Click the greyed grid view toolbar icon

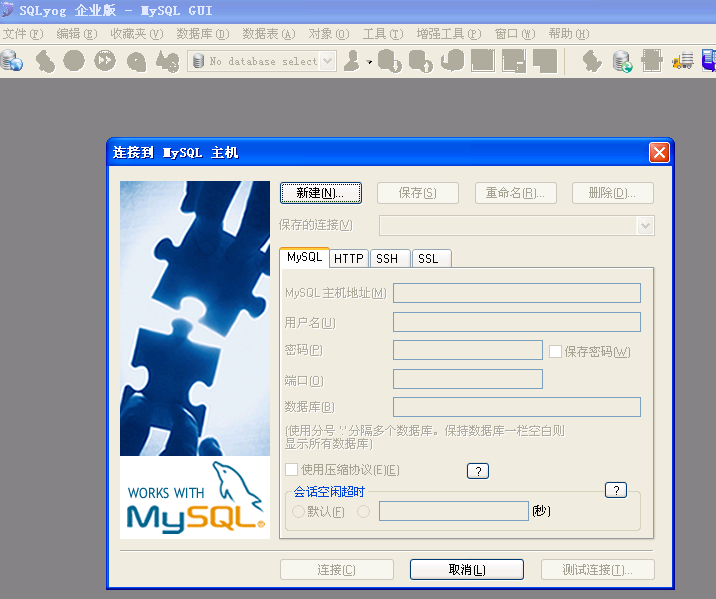tap(483, 61)
